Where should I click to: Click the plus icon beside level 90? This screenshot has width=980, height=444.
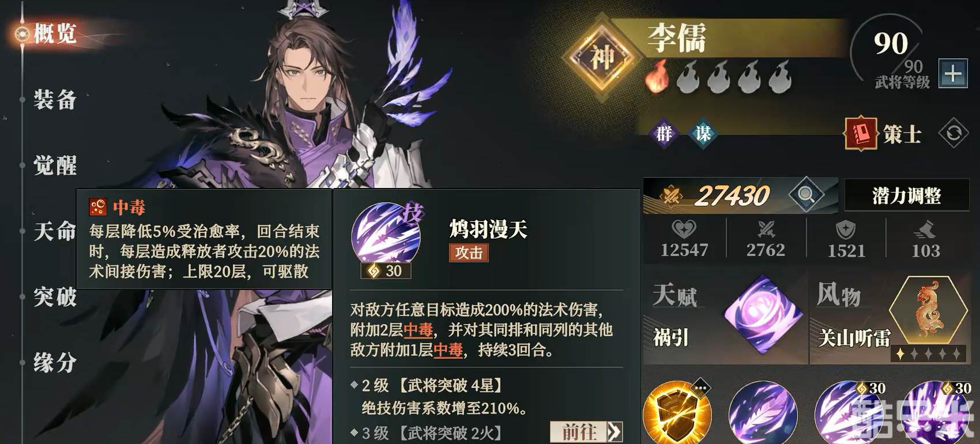pos(953,73)
